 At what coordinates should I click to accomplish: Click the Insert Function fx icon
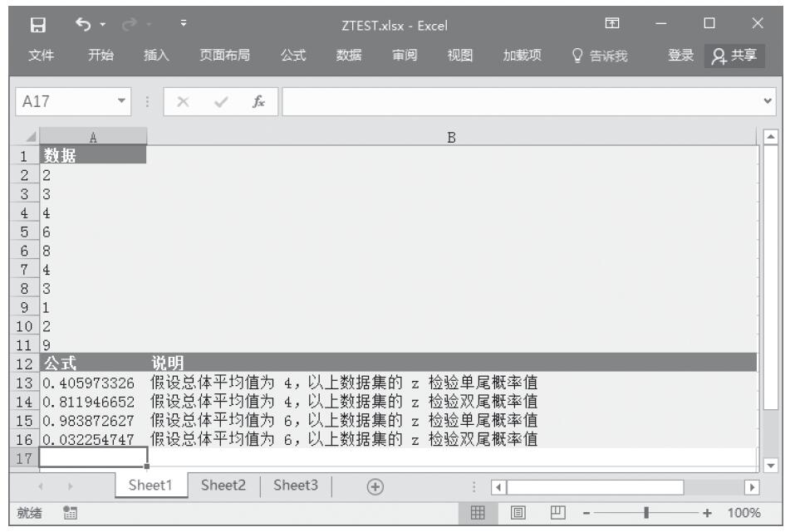(260, 101)
